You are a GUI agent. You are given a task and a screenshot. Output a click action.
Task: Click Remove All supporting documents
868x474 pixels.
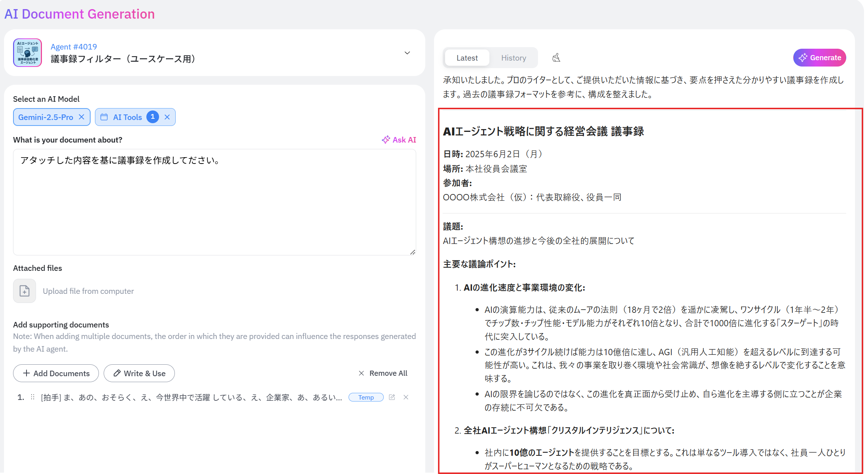click(x=383, y=373)
